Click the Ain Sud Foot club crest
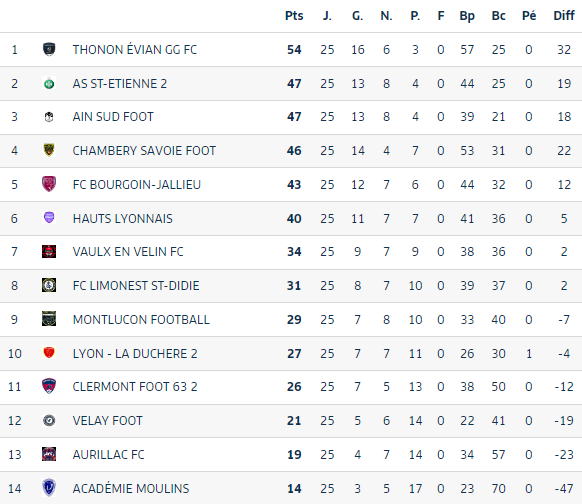This screenshot has width=582, height=504. coord(49,117)
